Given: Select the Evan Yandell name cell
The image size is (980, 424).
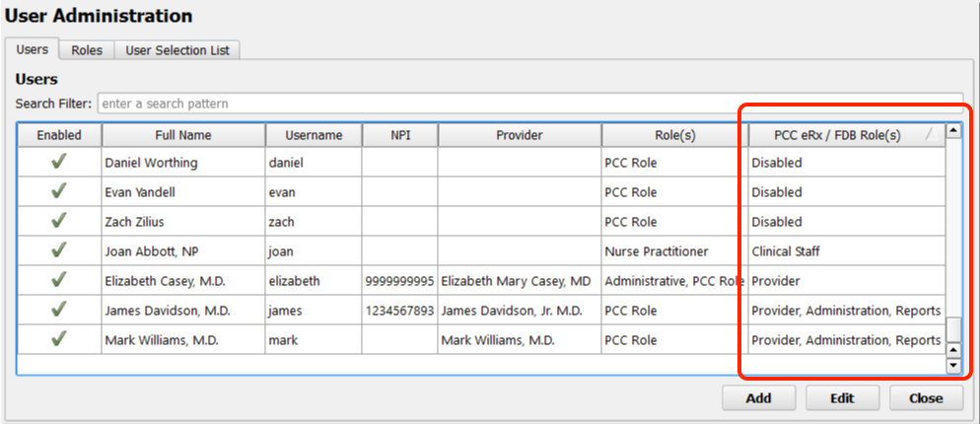Looking at the screenshot, I should (183, 192).
